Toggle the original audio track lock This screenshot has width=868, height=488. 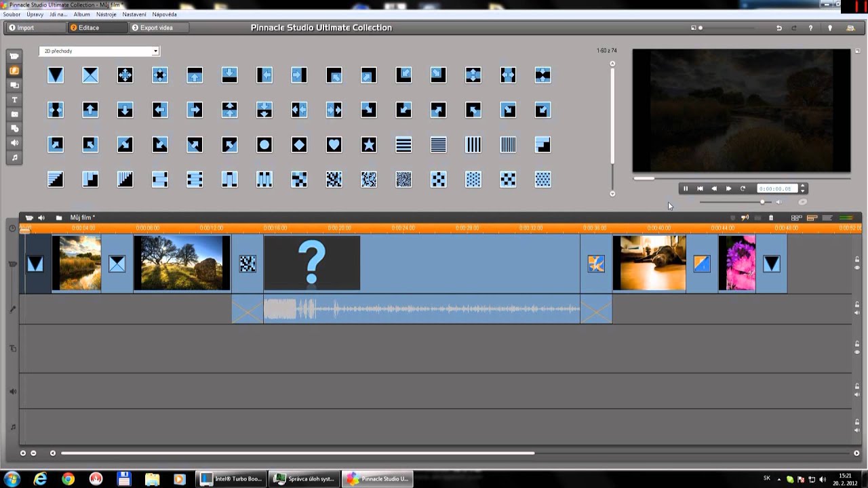pyautogui.click(x=857, y=305)
